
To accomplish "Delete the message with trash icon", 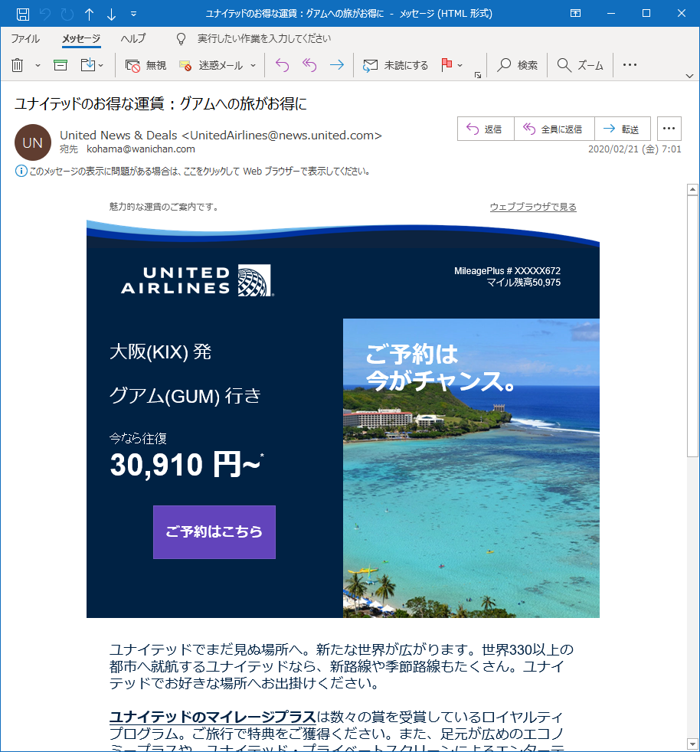I will pyautogui.click(x=18, y=65).
